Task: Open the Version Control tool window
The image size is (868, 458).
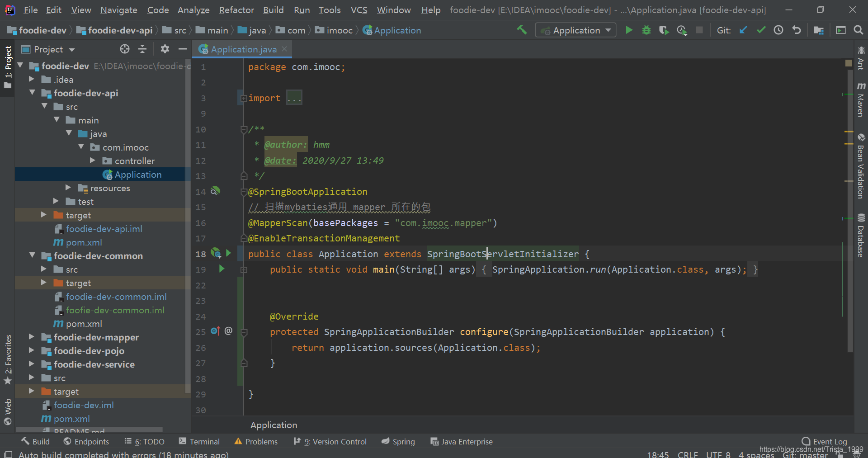Action: pos(330,441)
